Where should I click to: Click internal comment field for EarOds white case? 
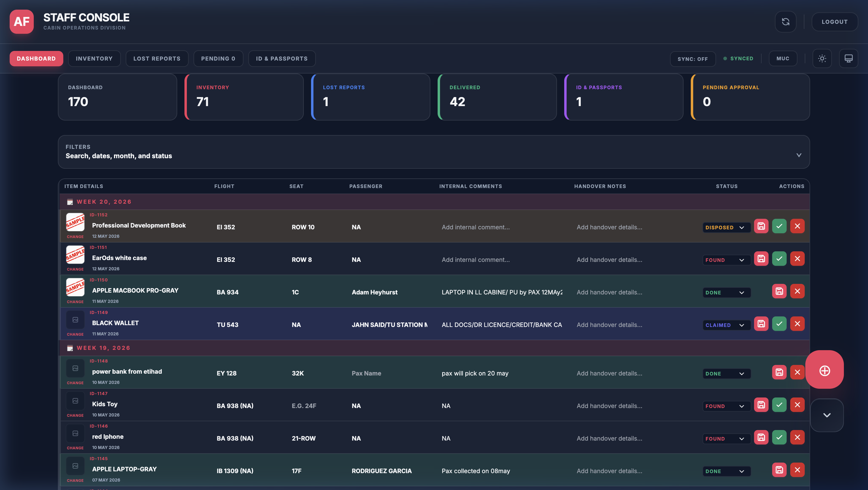click(502, 260)
